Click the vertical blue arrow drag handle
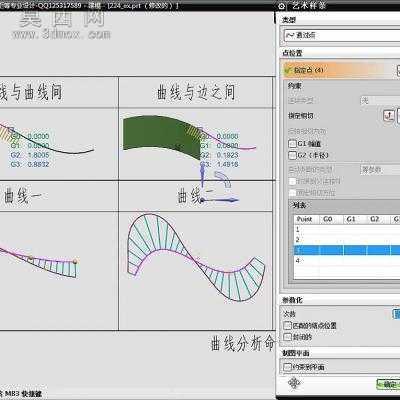Image resolution: width=400 pixels, height=400 pixels. pyautogui.click(x=202, y=175)
